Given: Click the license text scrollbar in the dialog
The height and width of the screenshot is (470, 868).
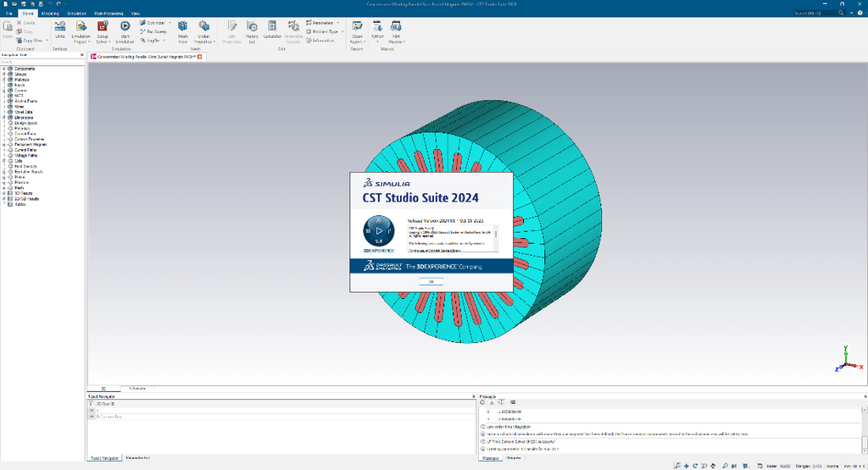Looking at the screenshot, I should point(496,238).
